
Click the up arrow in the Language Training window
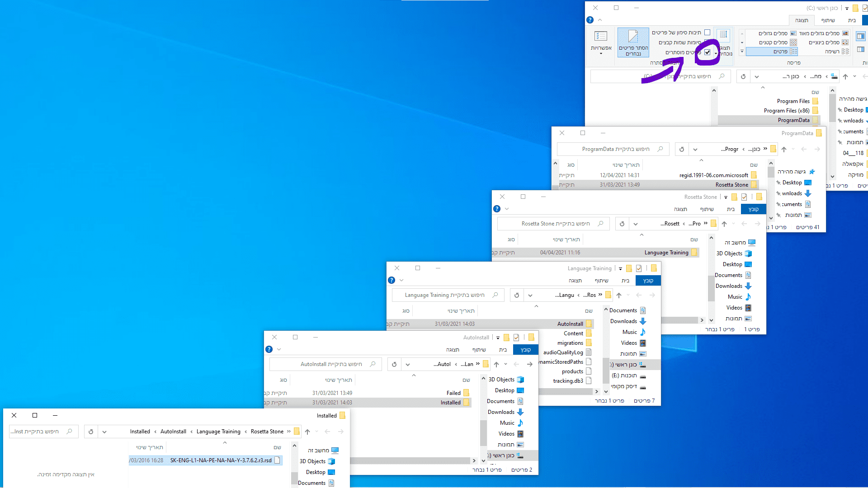coord(619,295)
